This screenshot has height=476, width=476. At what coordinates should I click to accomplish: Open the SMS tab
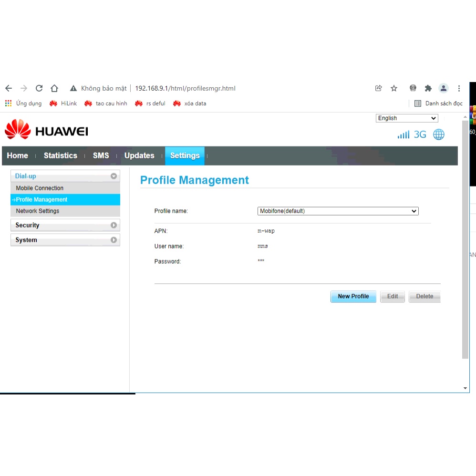pos(101,155)
